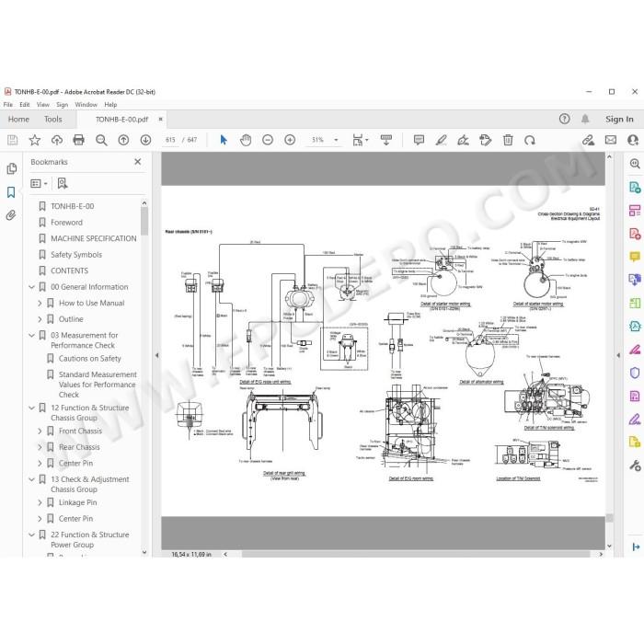The image size is (644, 644).
Task: Open the Export PDF tool icon
Action: [x=635, y=188]
